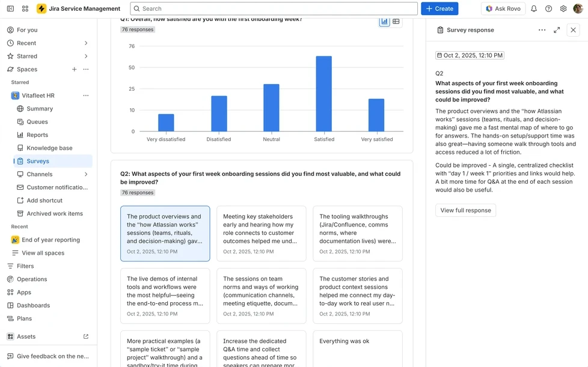Open more options in the Survey response panel
The height and width of the screenshot is (367, 588).
(x=542, y=29)
